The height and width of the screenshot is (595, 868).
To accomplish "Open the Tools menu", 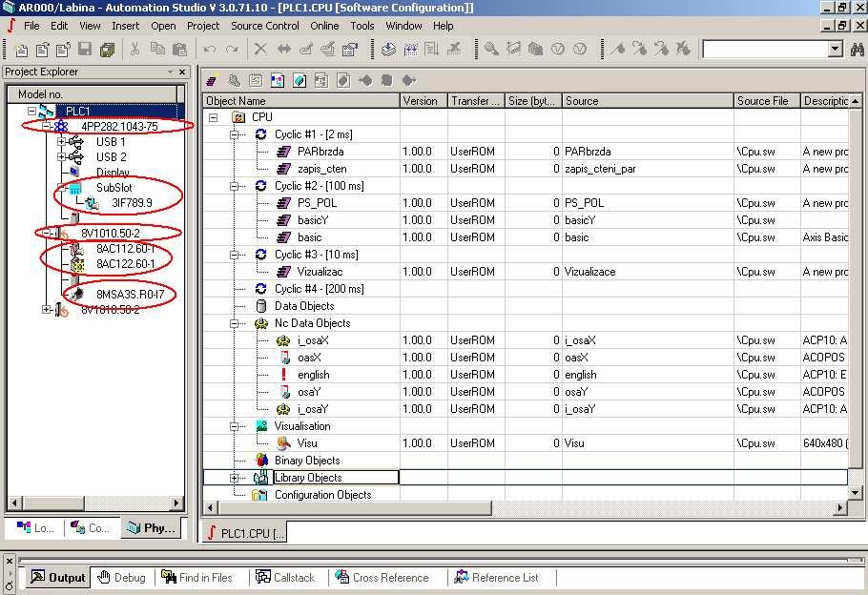I will [x=362, y=26].
